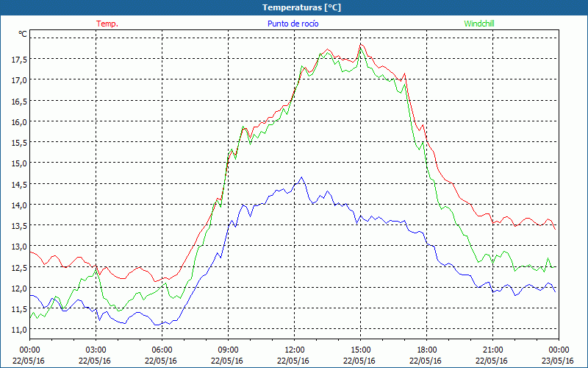This screenshot has height=368, width=588.
Task: Click the 12:00 time axis label
Action: [x=295, y=350]
